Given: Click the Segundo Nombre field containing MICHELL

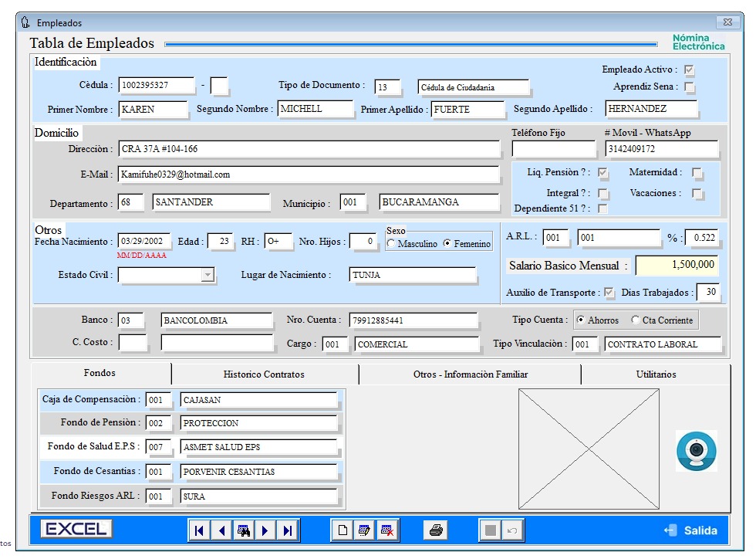Looking at the screenshot, I should tap(315, 109).
